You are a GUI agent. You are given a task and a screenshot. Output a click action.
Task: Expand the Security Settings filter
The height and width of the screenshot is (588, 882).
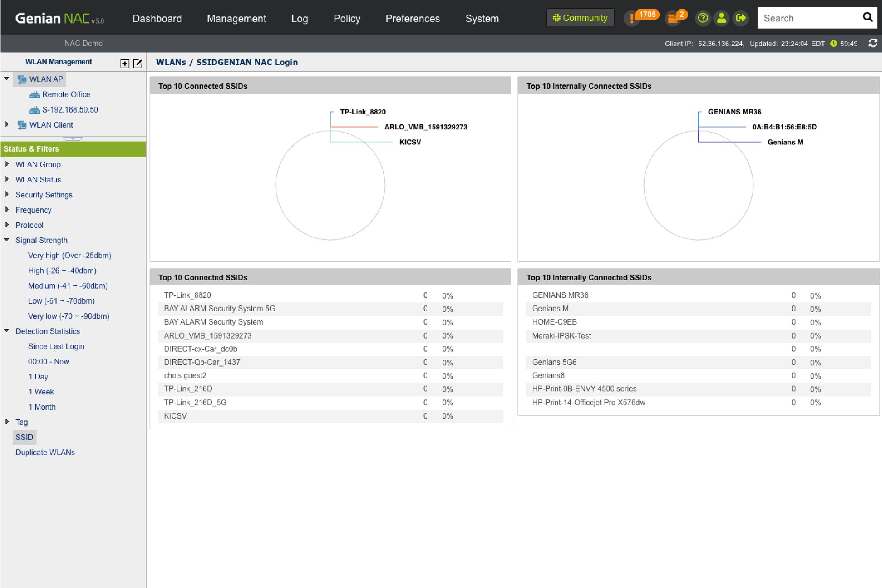(x=7, y=194)
